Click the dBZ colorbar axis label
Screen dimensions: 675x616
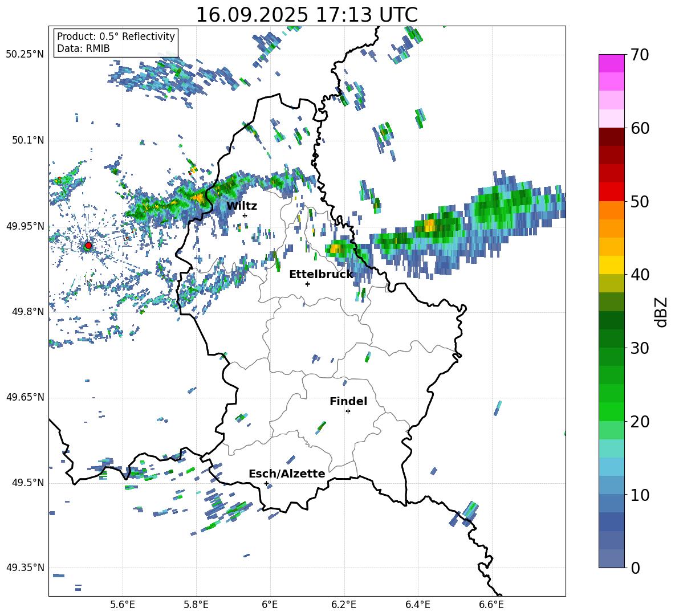coord(661,312)
